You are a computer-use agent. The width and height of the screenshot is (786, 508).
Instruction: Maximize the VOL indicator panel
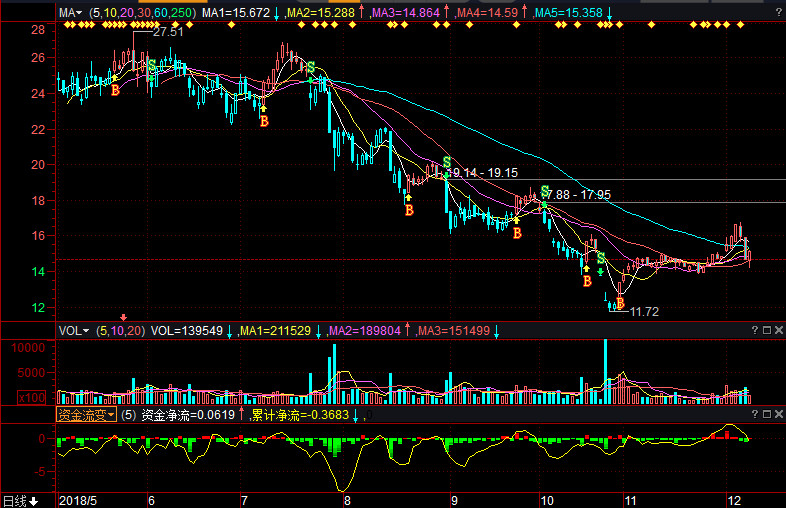tap(766, 330)
